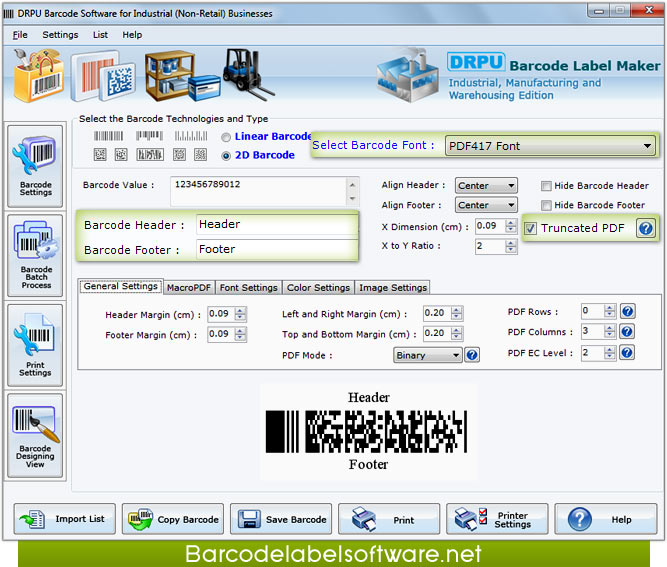Open help for PDF EC Level
The height and width of the screenshot is (567, 667).
point(627,352)
